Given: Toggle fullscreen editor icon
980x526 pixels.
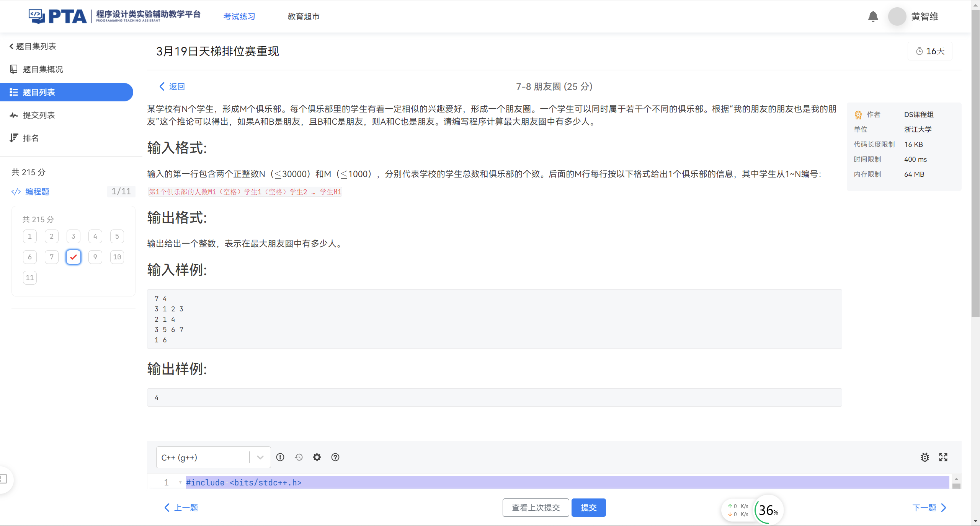Looking at the screenshot, I should click(943, 457).
